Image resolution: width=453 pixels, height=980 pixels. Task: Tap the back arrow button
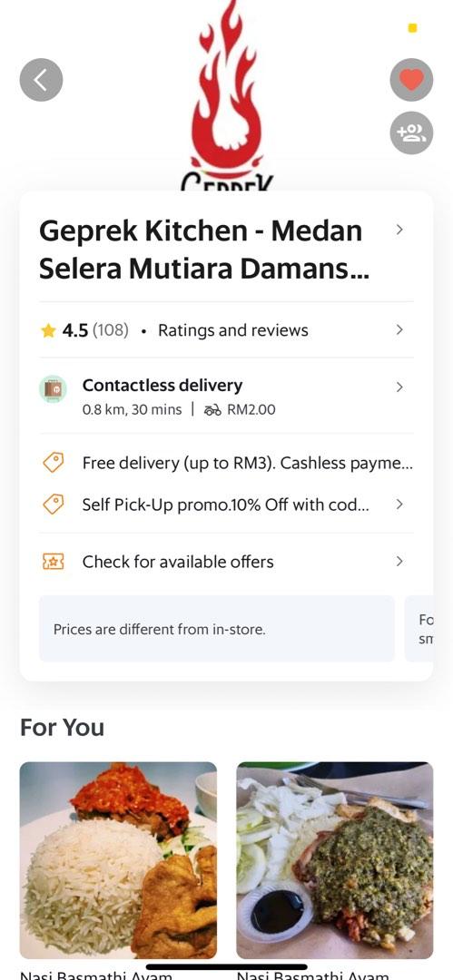pos(41,80)
